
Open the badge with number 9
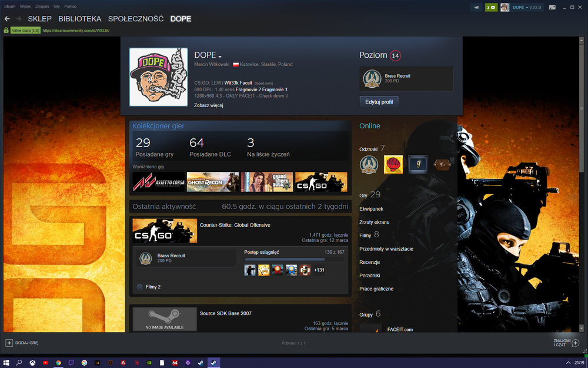[x=417, y=164]
